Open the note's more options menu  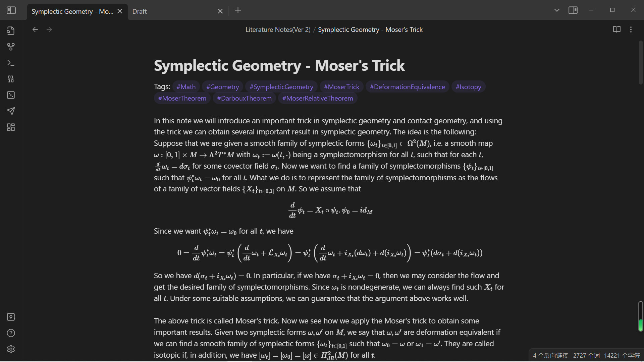(x=631, y=29)
